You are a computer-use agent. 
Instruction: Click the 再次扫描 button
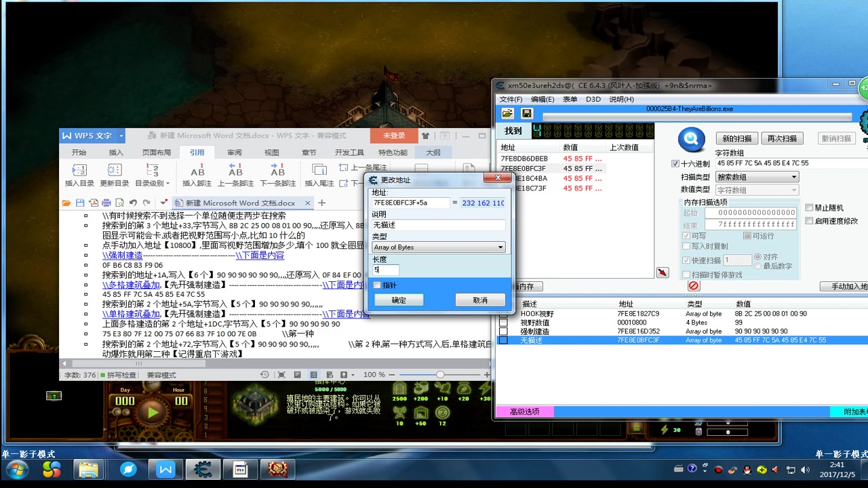click(782, 138)
